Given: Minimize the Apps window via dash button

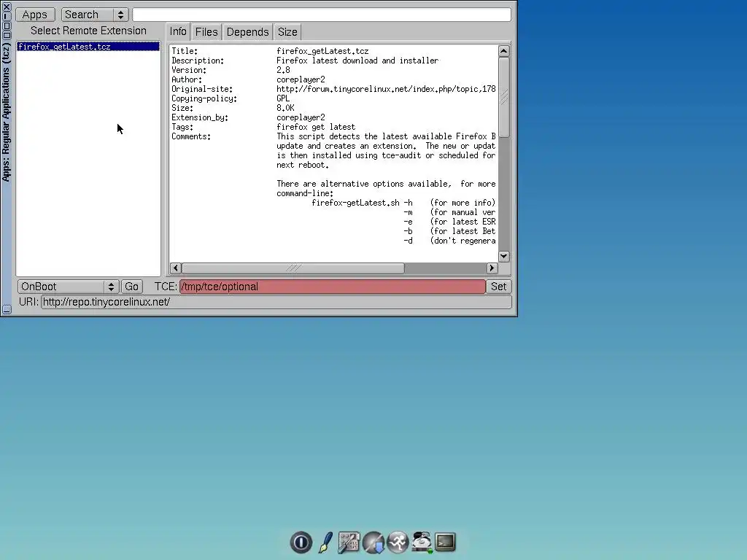Looking at the screenshot, I should tap(7, 16).
